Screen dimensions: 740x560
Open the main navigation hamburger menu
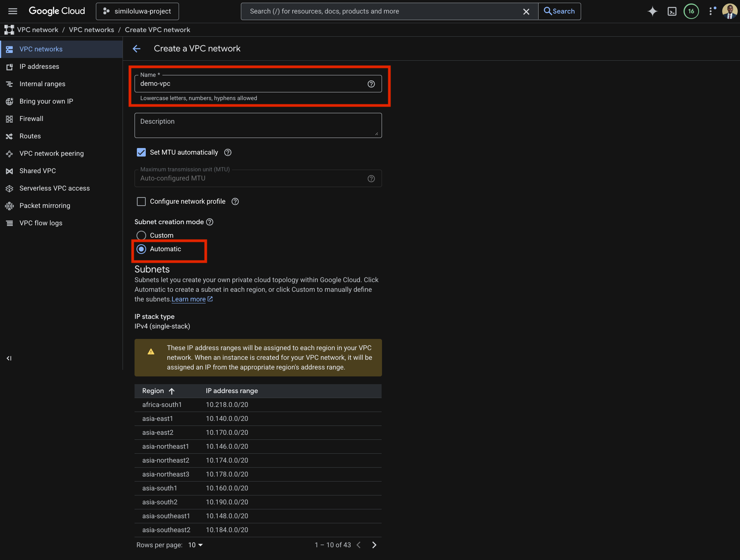[13, 11]
